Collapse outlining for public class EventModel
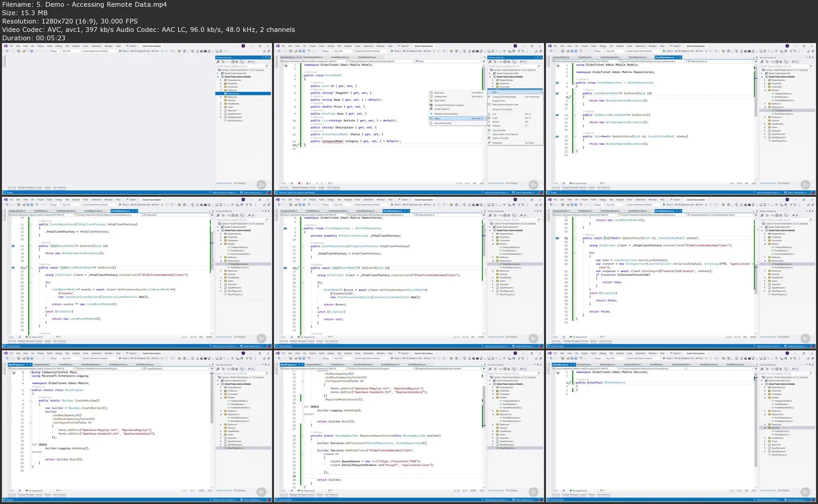The height and width of the screenshot is (504, 818). 302,75
